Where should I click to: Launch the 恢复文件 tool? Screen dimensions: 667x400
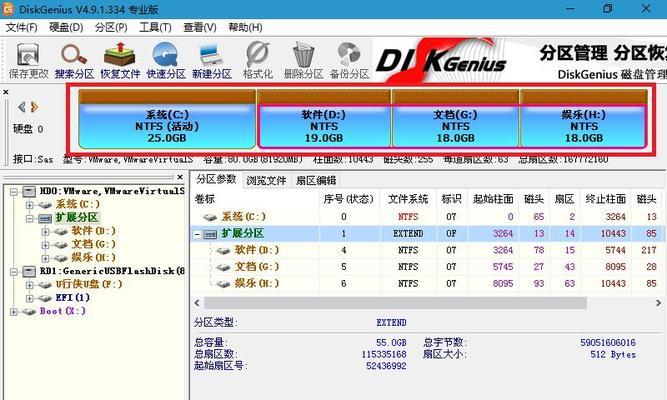pyautogui.click(x=120, y=60)
